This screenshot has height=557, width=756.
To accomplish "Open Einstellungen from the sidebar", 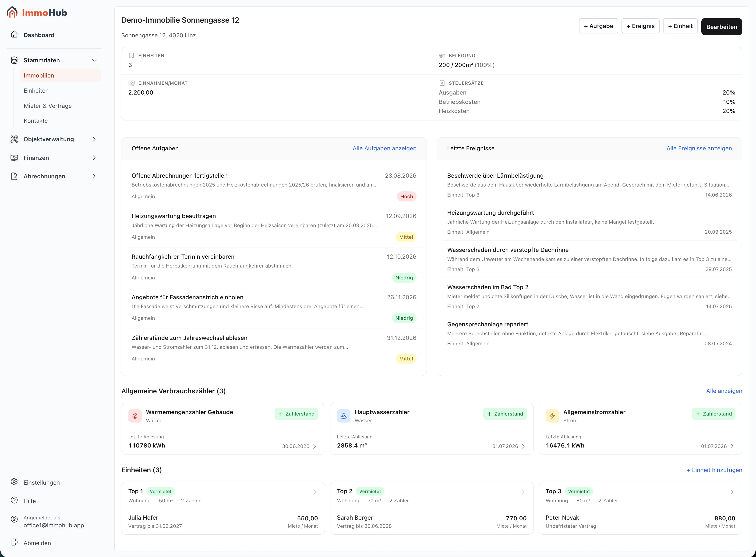I will (54, 483).
